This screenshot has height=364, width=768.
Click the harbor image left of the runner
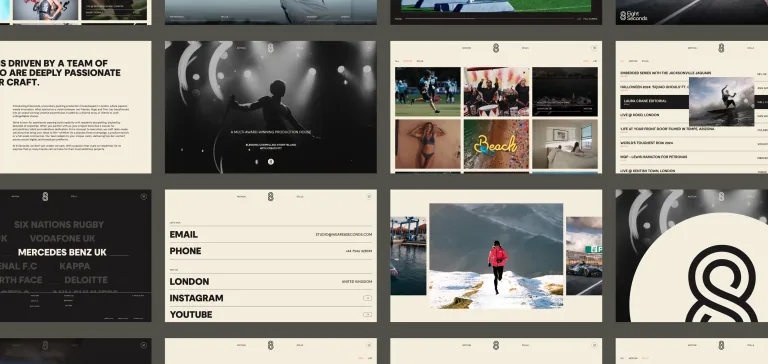click(x=408, y=256)
